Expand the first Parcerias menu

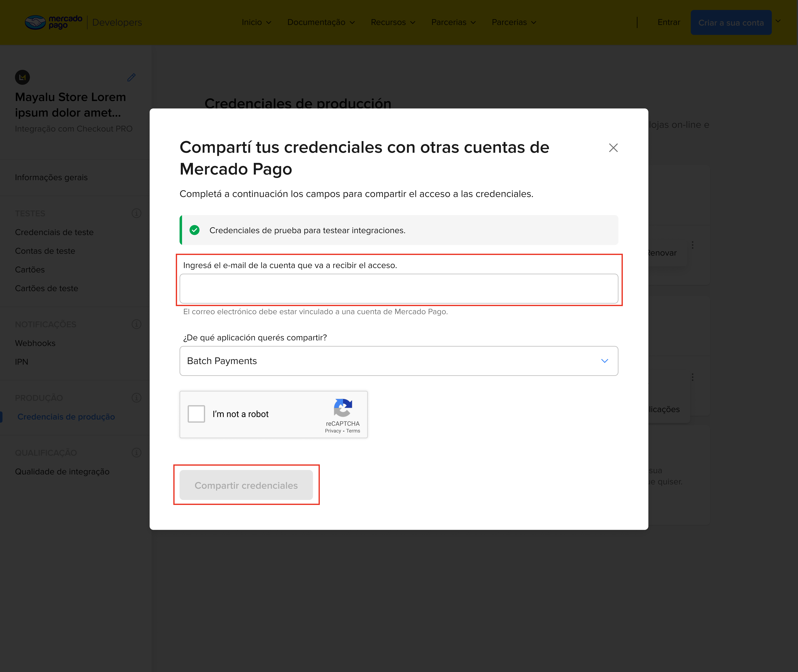coord(454,22)
